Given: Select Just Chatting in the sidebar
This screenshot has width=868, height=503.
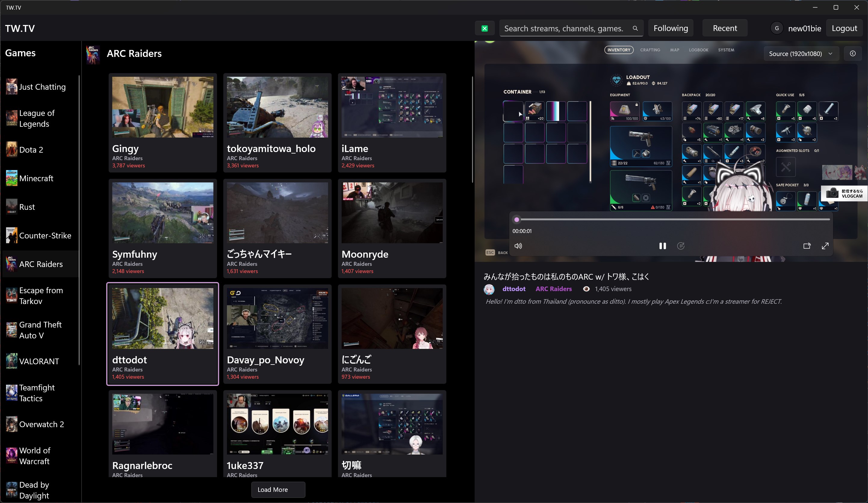Looking at the screenshot, I should [41, 87].
